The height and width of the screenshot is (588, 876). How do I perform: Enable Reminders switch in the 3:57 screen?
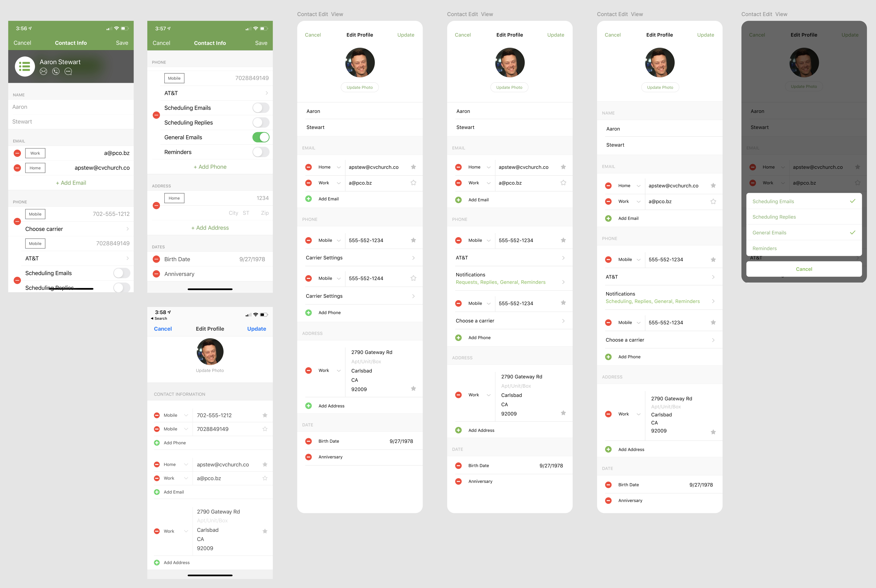click(x=261, y=152)
